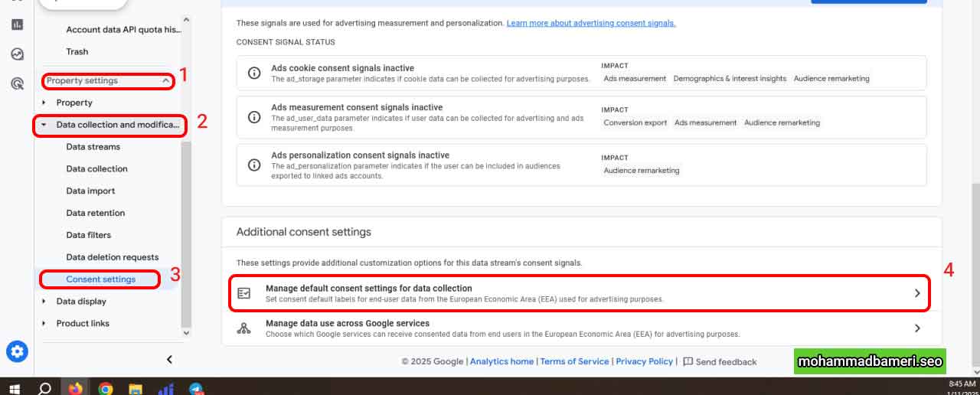The width and height of the screenshot is (980, 395).
Task: Launch Google Chrome from the taskbar
Action: [x=106, y=388]
